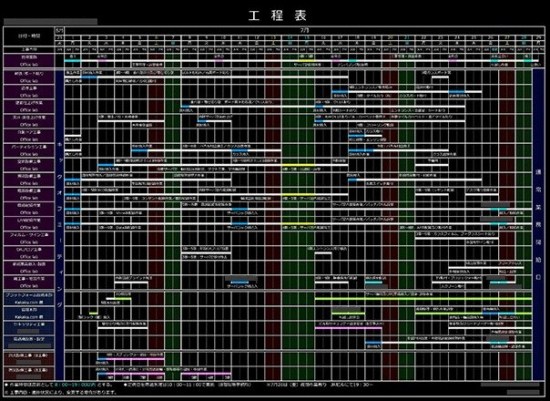Select the day 20 column header

(x=390, y=37)
